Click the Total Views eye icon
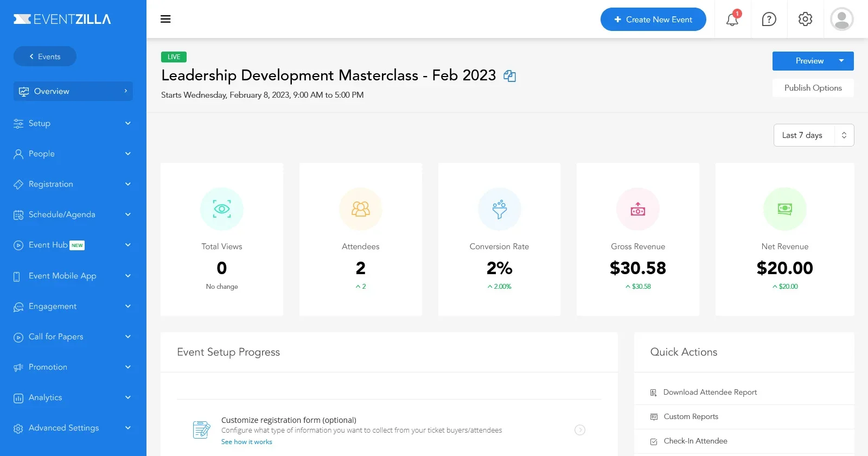This screenshot has height=456, width=868. (x=222, y=209)
